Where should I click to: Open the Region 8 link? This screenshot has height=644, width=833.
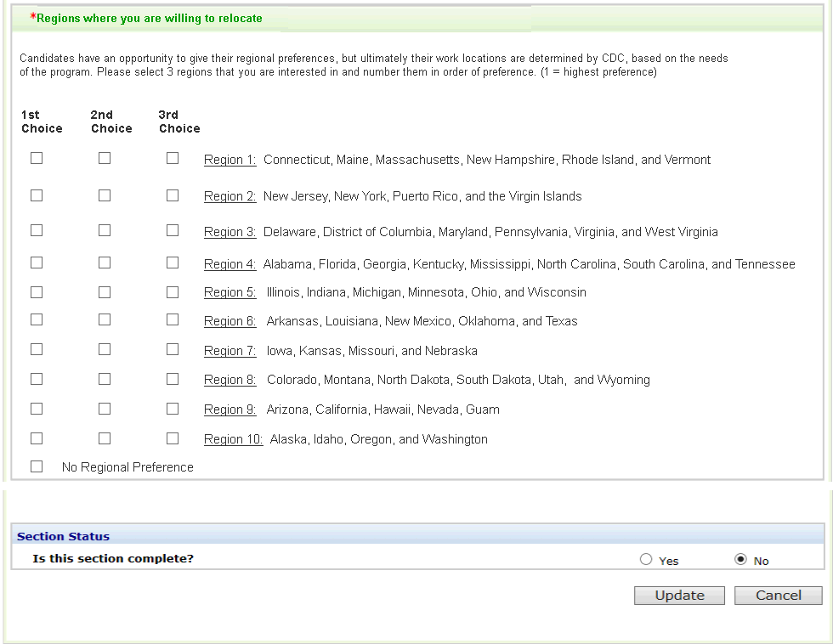click(x=229, y=380)
